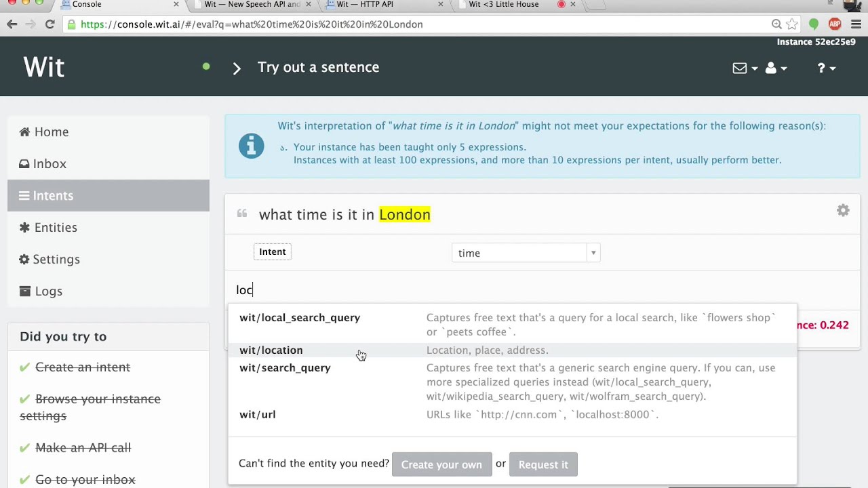Open Entities in the sidebar
This screenshot has height=488, width=868.
tap(56, 228)
